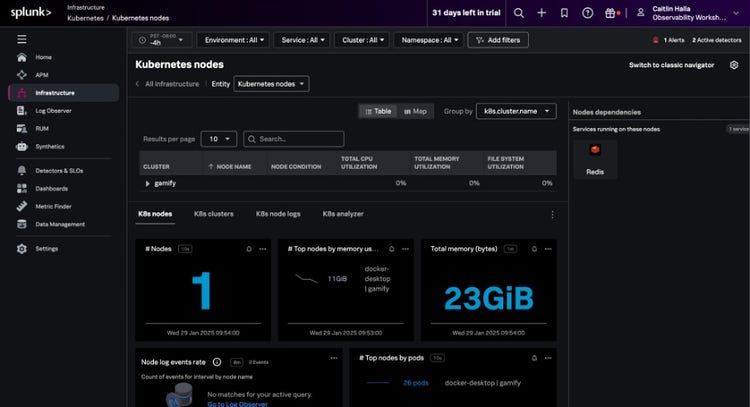
Task: Open the Group by k8s.cluster.name dropdown
Action: [515, 112]
